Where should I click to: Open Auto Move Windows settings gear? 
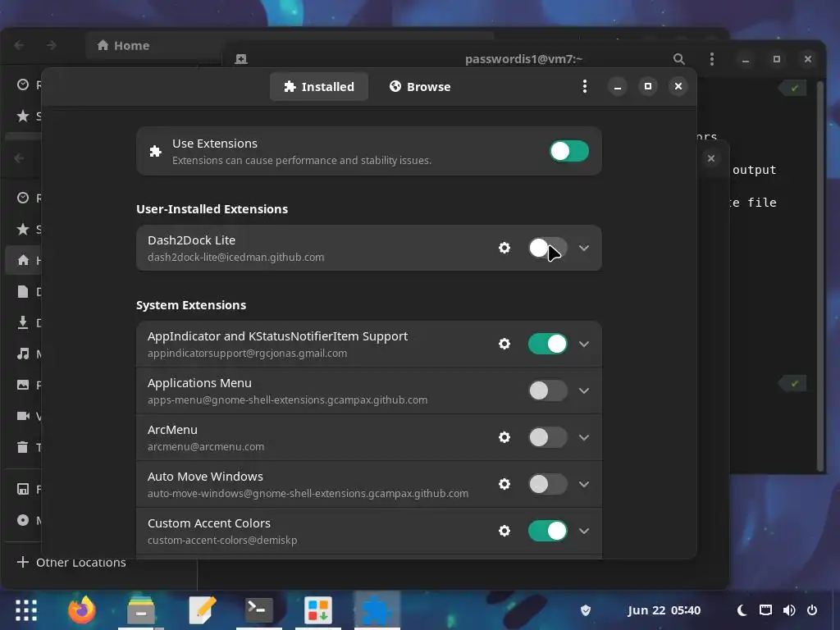tap(504, 484)
